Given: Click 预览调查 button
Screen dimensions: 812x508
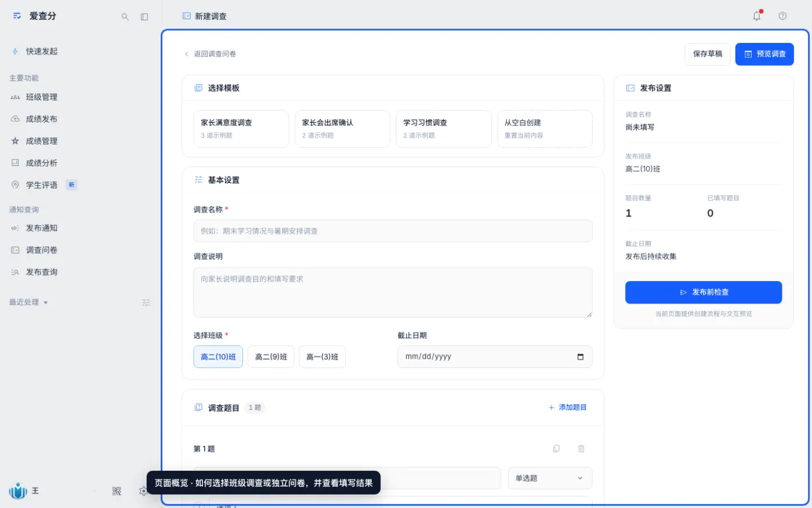Looking at the screenshot, I should [x=764, y=54].
